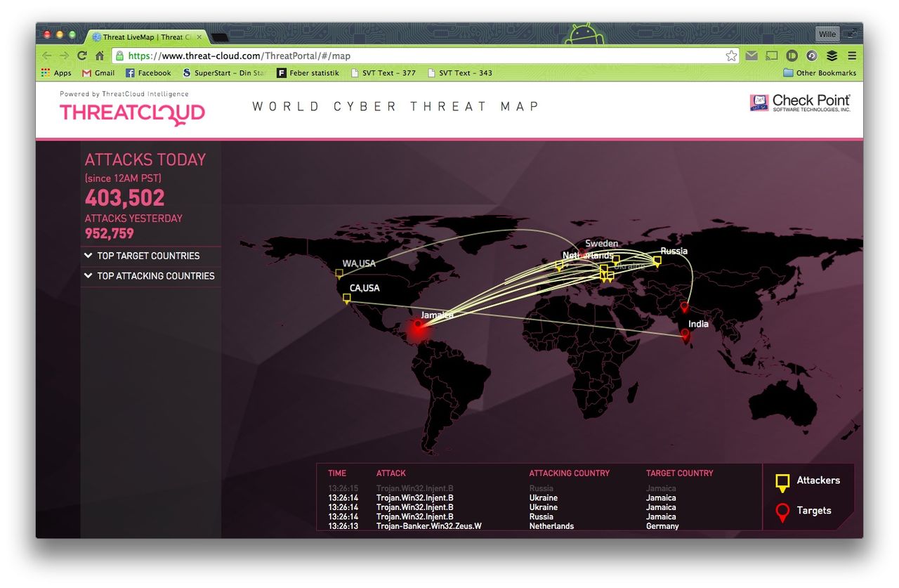Open the Feber statistik bookmark

308,73
